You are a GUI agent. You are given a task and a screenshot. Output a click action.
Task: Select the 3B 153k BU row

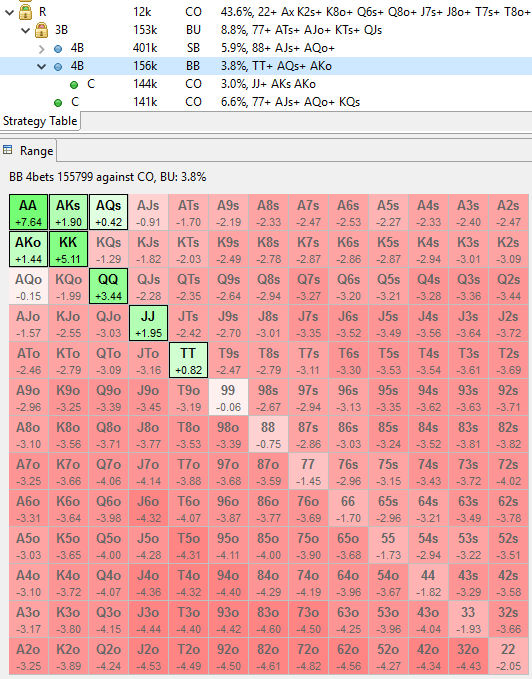266,30
